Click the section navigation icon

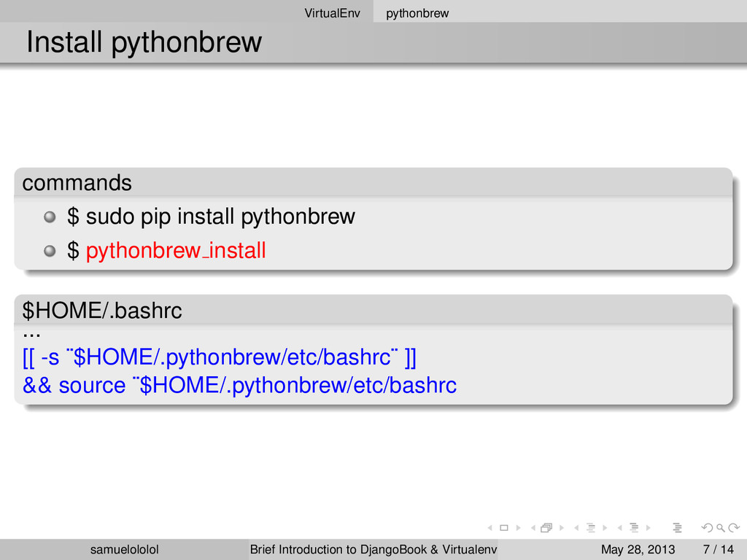pos(634,528)
